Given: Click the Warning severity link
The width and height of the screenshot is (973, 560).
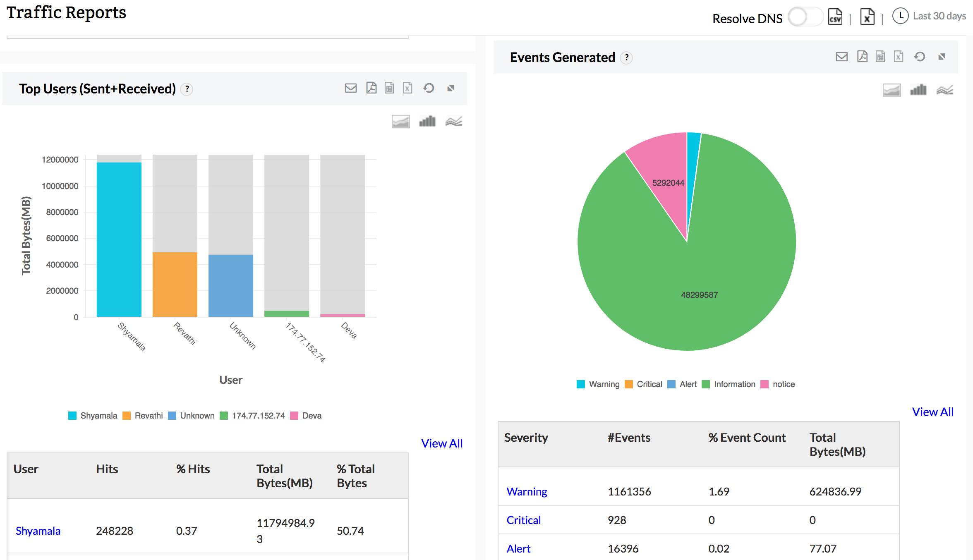Looking at the screenshot, I should 527,492.
